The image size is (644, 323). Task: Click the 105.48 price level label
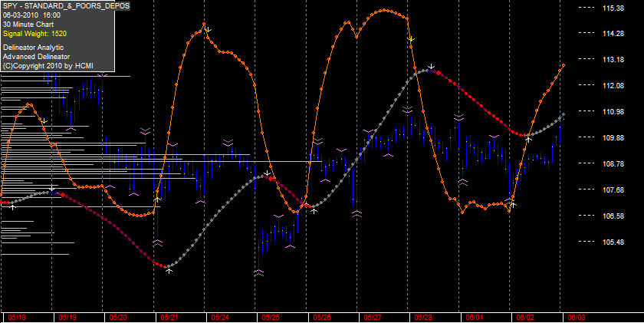pyautogui.click(x=613, y=242)
